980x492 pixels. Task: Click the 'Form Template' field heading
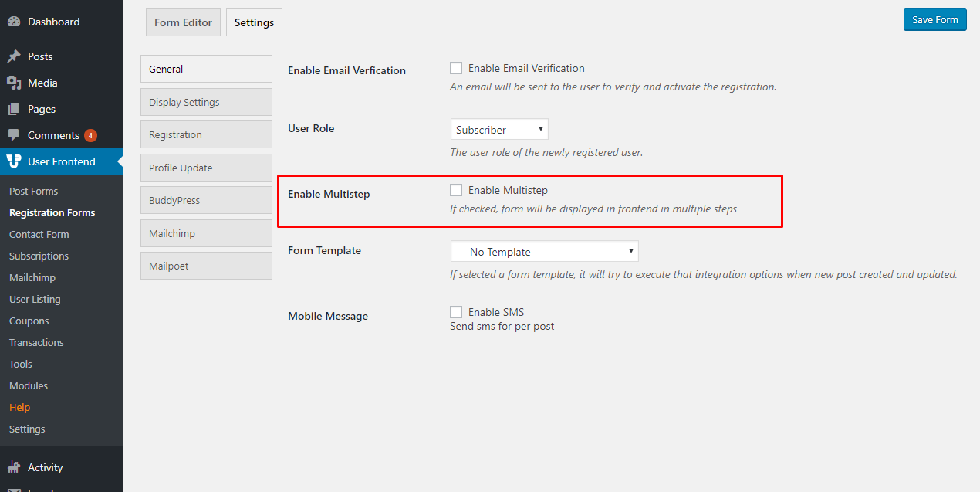(x=324, y=250)
